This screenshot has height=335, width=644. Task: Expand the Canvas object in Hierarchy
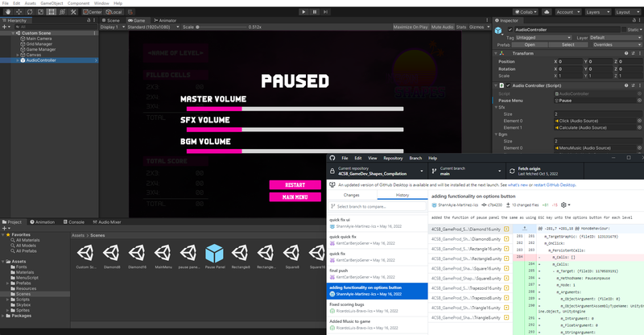pyautogui.click(x=17, y=55)
